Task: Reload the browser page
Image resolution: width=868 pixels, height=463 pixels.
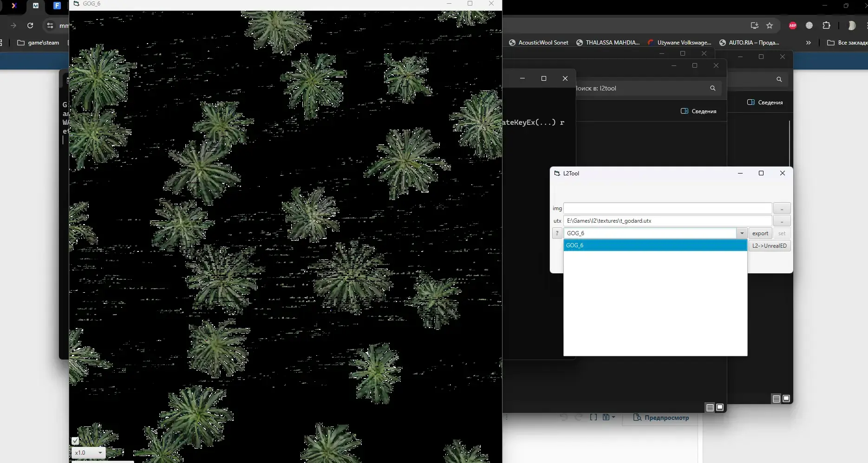Action: click(30, 26)
